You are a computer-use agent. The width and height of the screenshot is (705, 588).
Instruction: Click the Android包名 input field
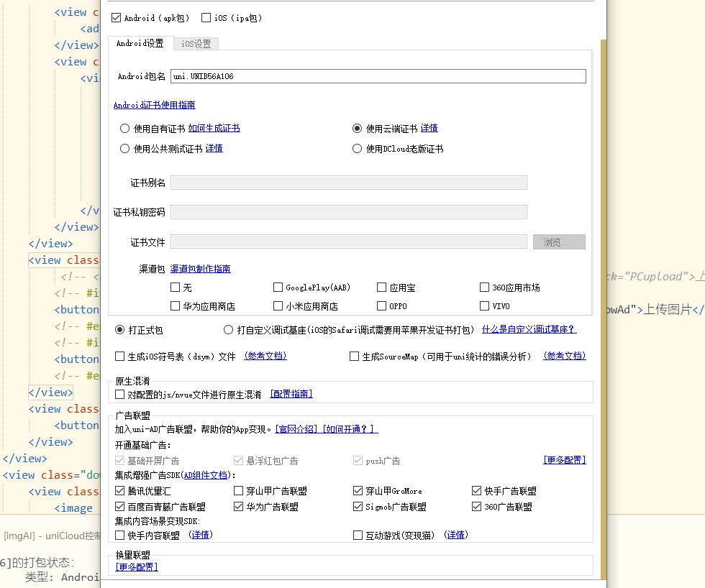tap(378, 76)
